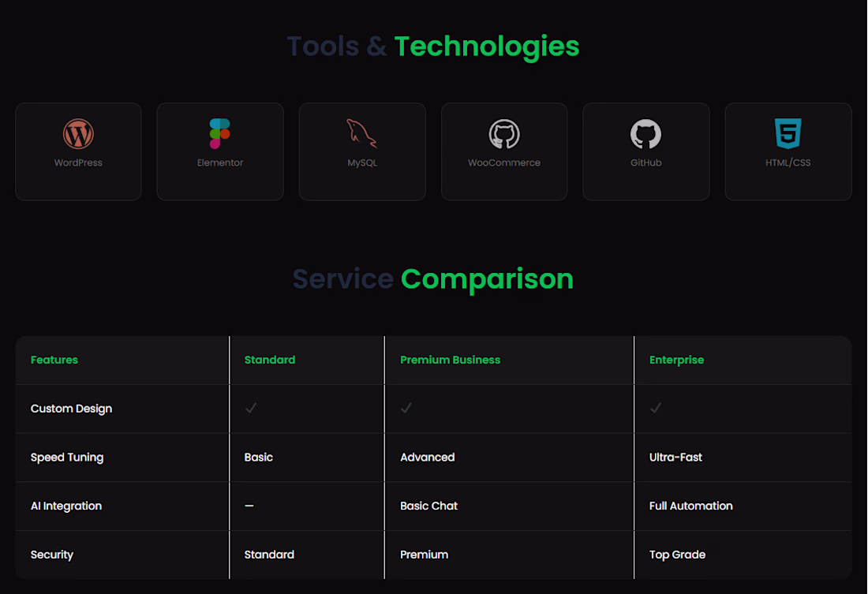The width and height of the screenshot is (868, 594).
Task: Click the WooCommerce card label
Action: click(x=503, y=163)
